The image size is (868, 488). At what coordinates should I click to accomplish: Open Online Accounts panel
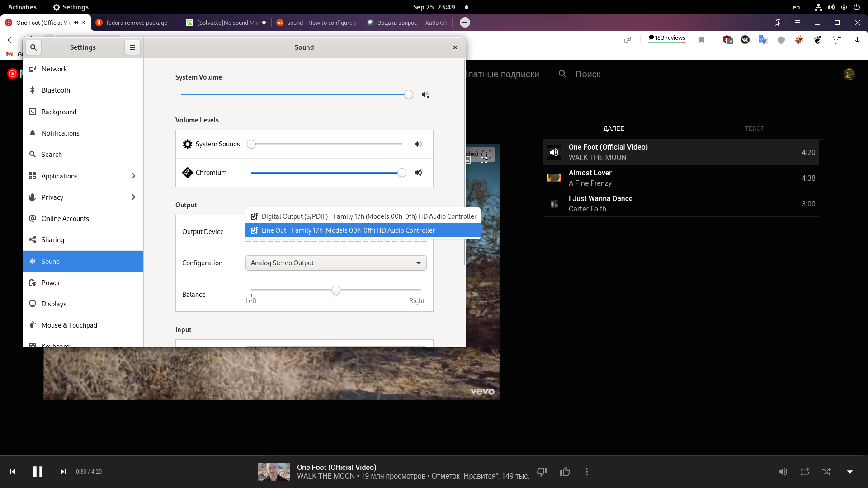coord(83,219)
